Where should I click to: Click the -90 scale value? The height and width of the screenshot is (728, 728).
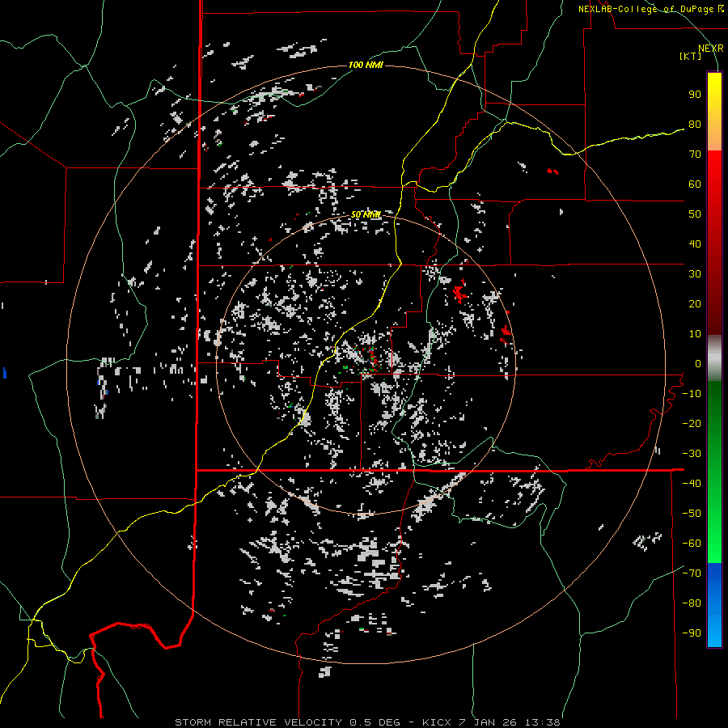pos(692,633)
